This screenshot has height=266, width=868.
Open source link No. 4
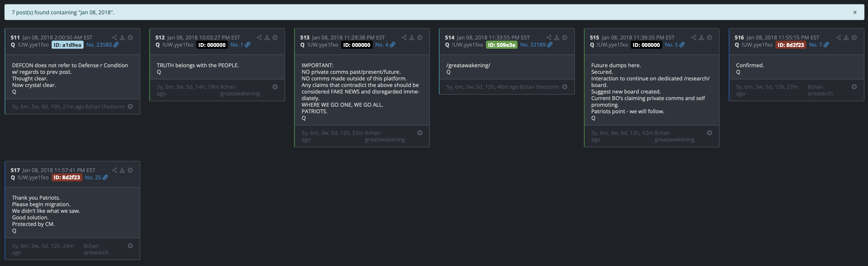coord(385,45)
